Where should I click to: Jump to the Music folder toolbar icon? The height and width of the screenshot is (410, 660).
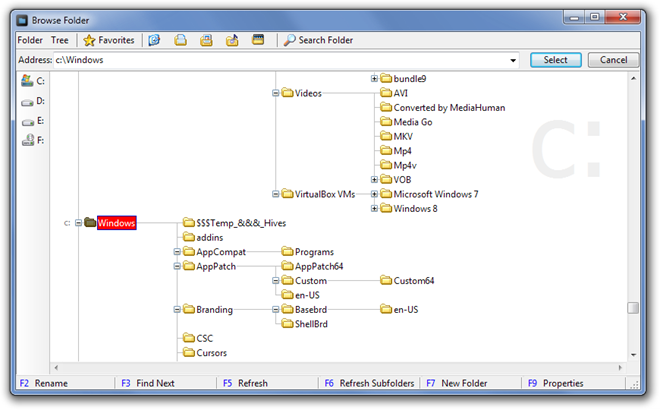coord(232,40)
